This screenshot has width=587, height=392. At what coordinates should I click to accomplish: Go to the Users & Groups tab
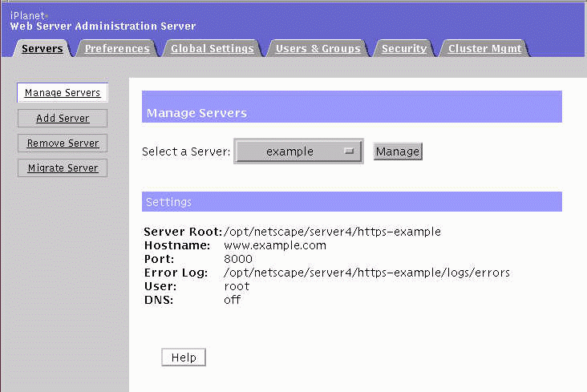[x=318, y=49]
